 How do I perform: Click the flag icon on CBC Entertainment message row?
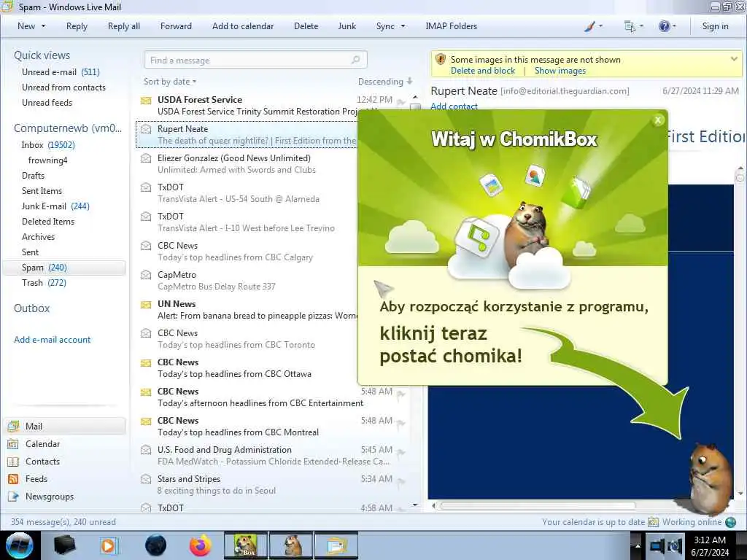click(400, 394)
